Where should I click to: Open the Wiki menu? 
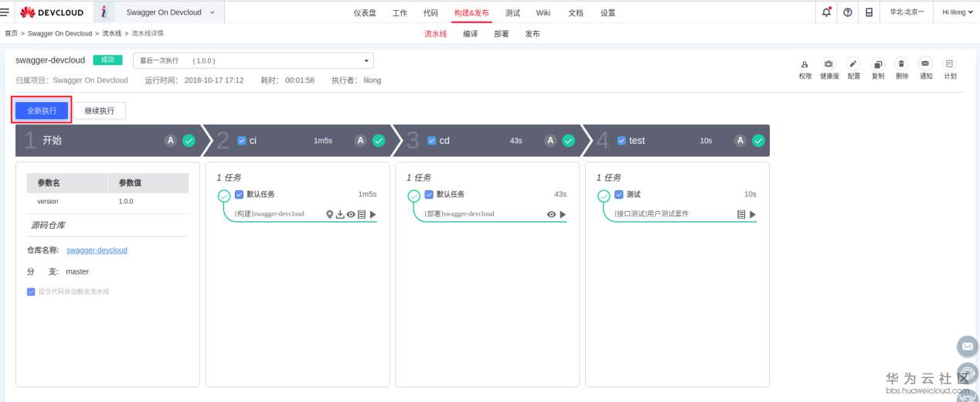(x=543, y=13)
